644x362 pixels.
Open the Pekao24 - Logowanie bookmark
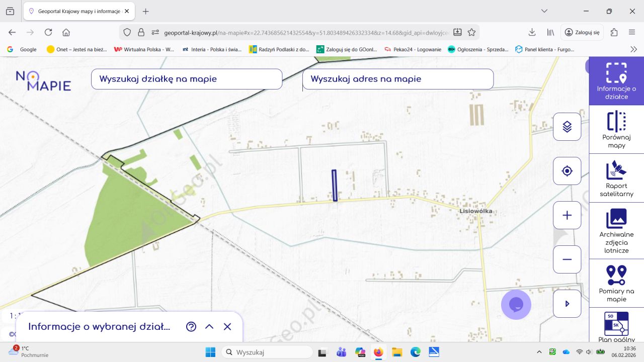click(x=413, y=49)
